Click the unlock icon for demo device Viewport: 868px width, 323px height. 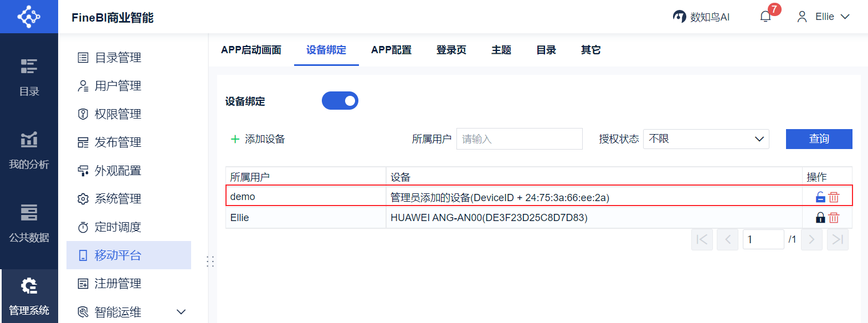pyautogui.click(x=820, y=197)
